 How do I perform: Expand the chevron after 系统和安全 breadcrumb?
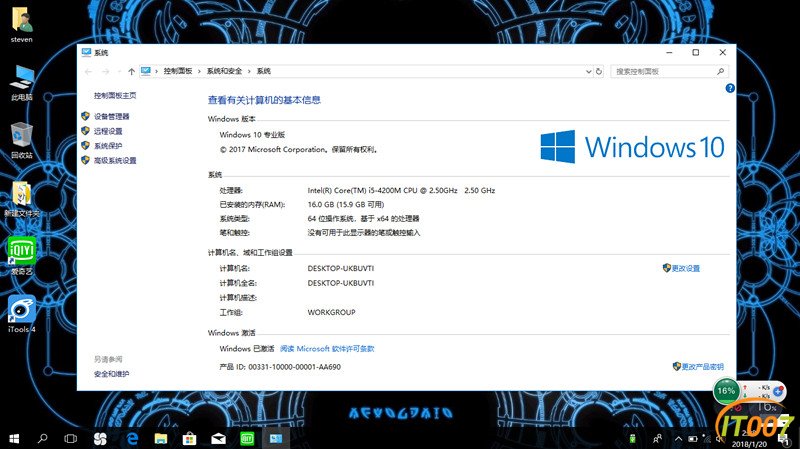(249, 71)
